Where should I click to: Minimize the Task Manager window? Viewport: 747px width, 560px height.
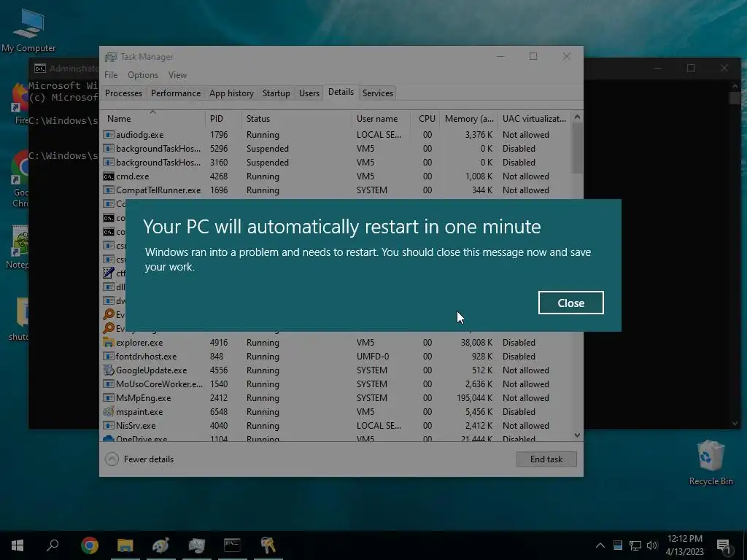point(500,56)
